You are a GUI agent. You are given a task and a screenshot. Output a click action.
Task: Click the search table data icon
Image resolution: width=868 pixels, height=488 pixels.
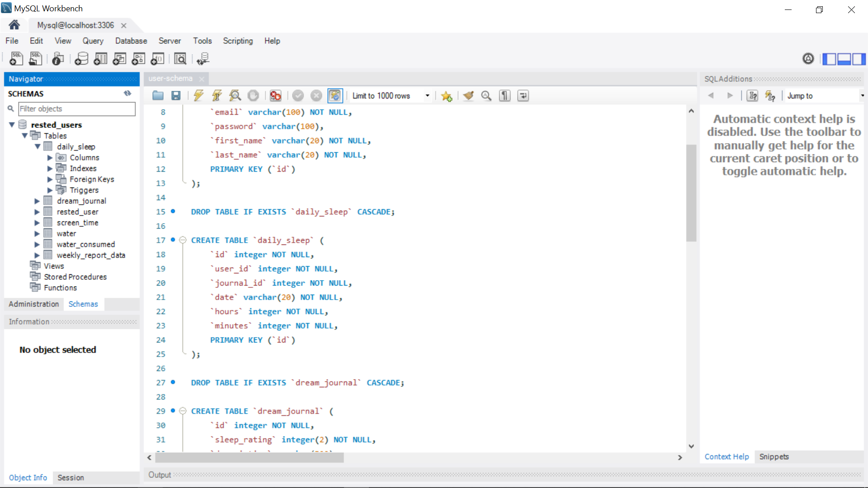[180, 59]
